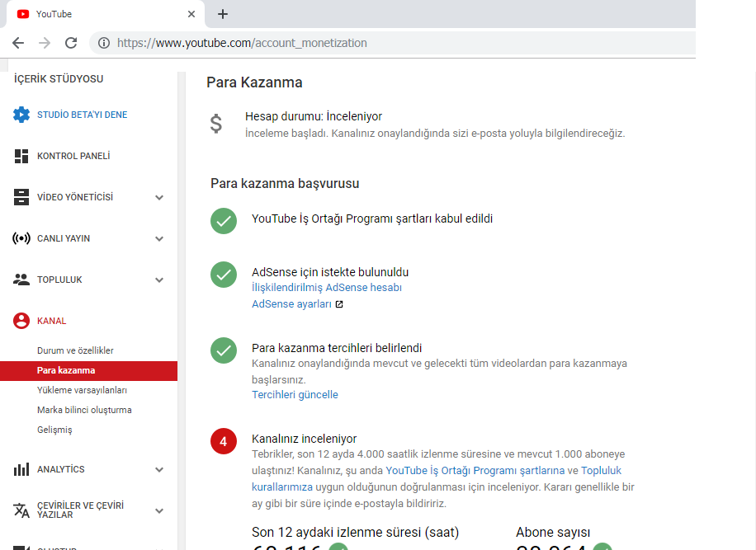Expand the Topluluk chevron

click(x=159, y=280)
